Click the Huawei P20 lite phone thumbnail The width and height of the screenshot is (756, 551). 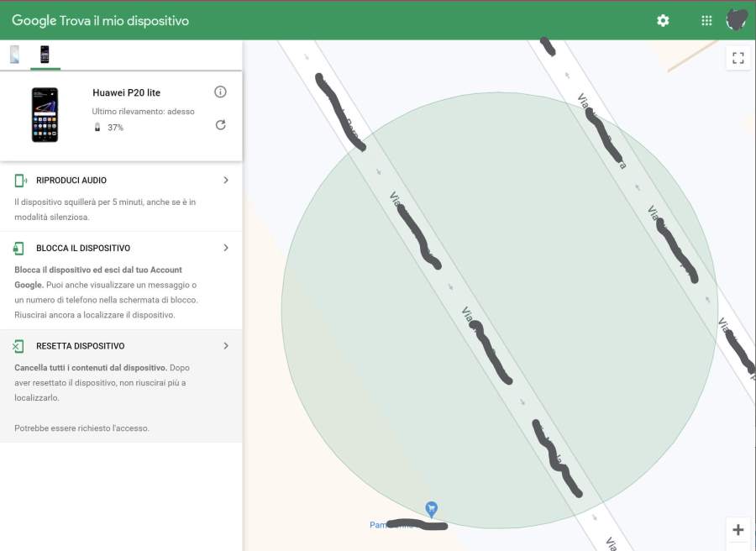click(x=45, y=114)
